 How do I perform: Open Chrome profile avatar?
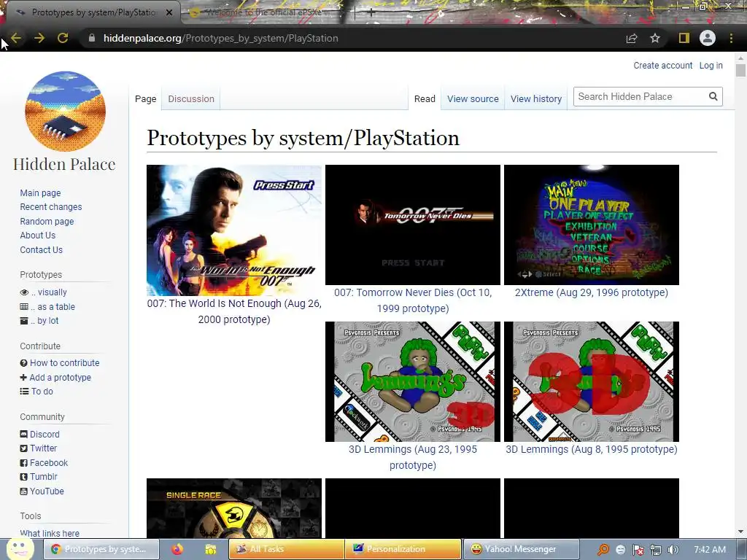click(x=708, y=38)
